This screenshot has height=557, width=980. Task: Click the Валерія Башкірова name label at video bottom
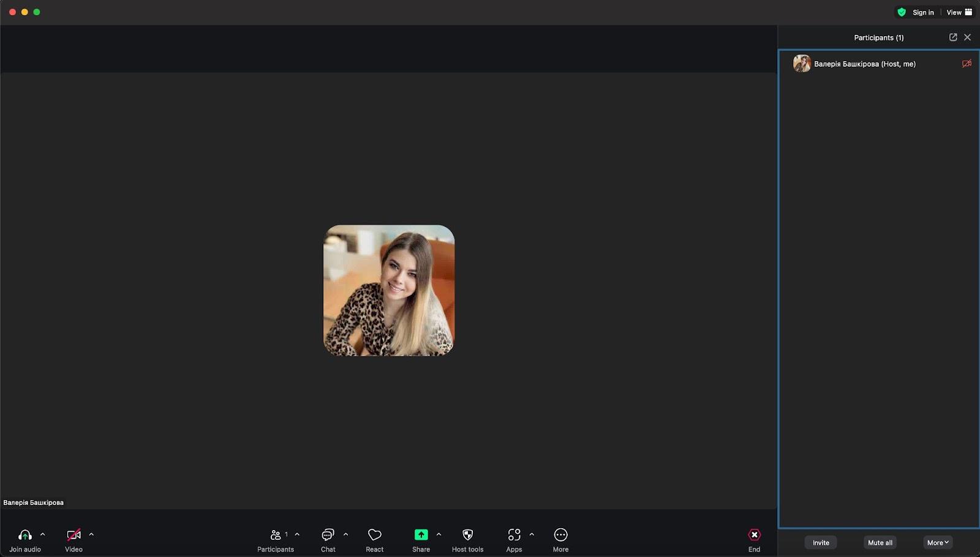click(x=34, y=503)
